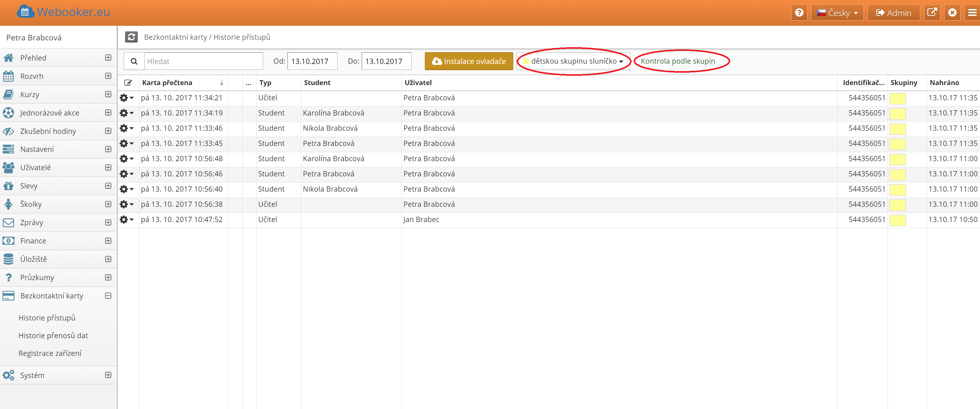Image resolution: width=980 pixels, height=409 pixels.
Task: Open the Historie přenosů dat submenu item
Action: click(x=53, y=335)
